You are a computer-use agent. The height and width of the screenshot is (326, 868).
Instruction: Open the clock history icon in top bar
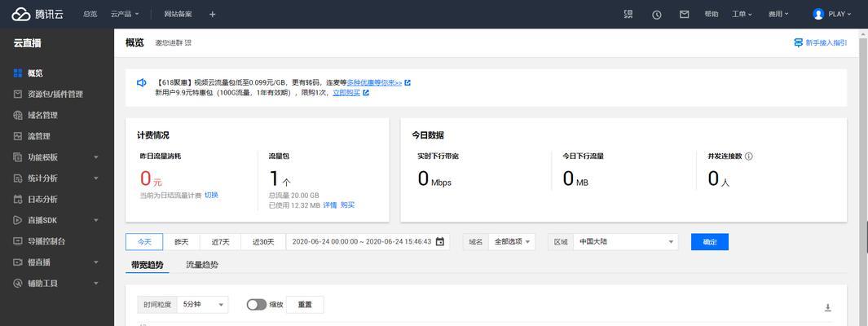(657, 15)
